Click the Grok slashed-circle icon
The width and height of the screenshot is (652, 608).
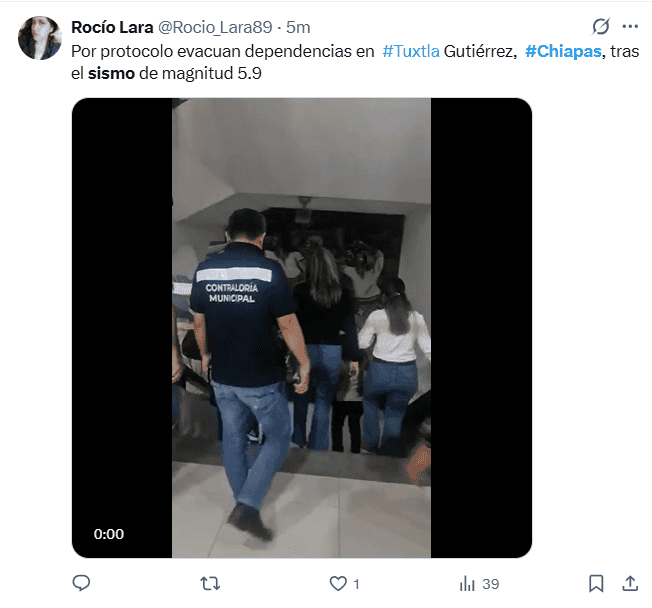601,27
